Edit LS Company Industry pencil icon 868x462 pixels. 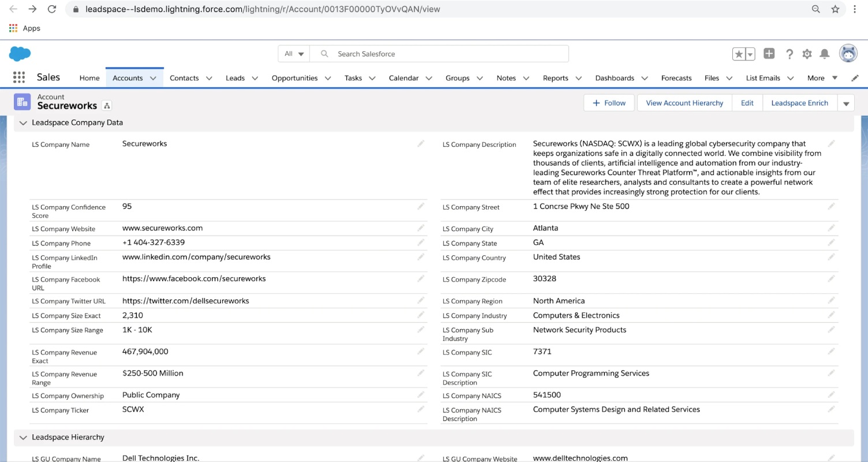coord(832,315)
